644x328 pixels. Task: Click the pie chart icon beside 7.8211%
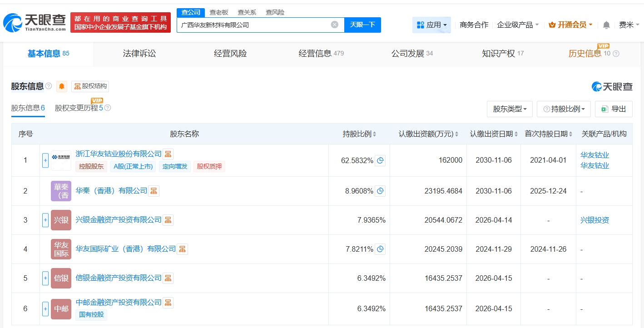pos(381,249)
